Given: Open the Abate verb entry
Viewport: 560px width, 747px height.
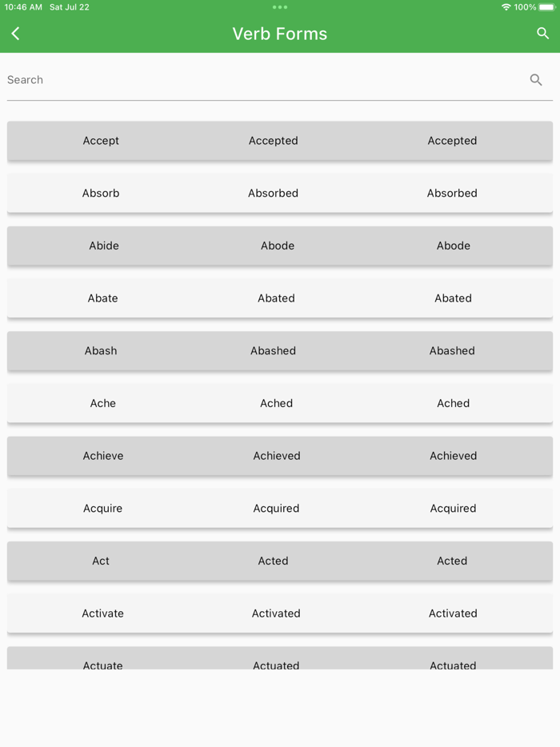Looking at the screenshot, I should pyautogui.click(x=279, y=298).
